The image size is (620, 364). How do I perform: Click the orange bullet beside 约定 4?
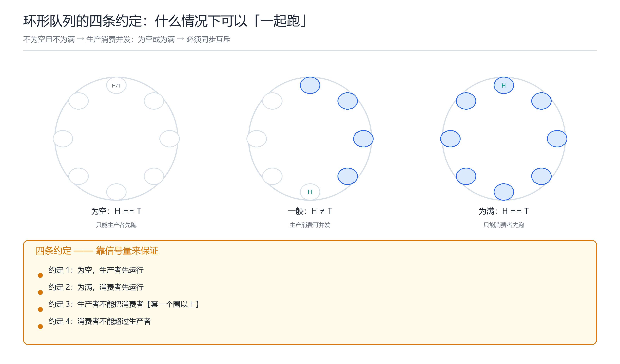click(40, 326)
